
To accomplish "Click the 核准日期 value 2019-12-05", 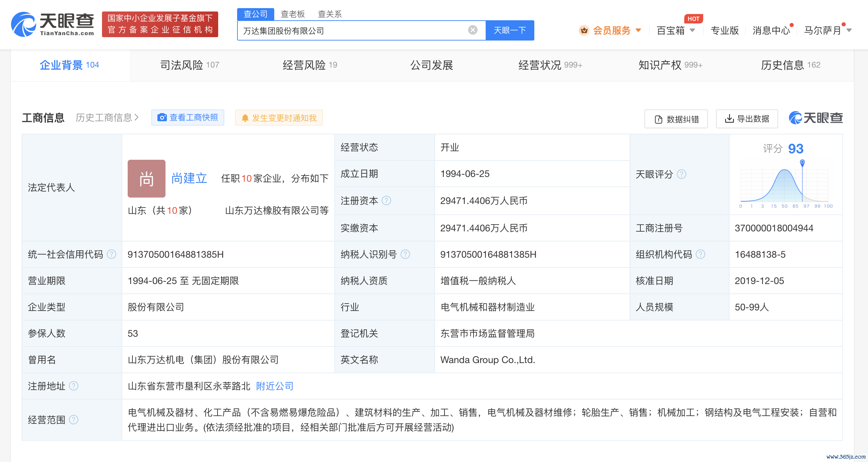I will click(760, 281).
